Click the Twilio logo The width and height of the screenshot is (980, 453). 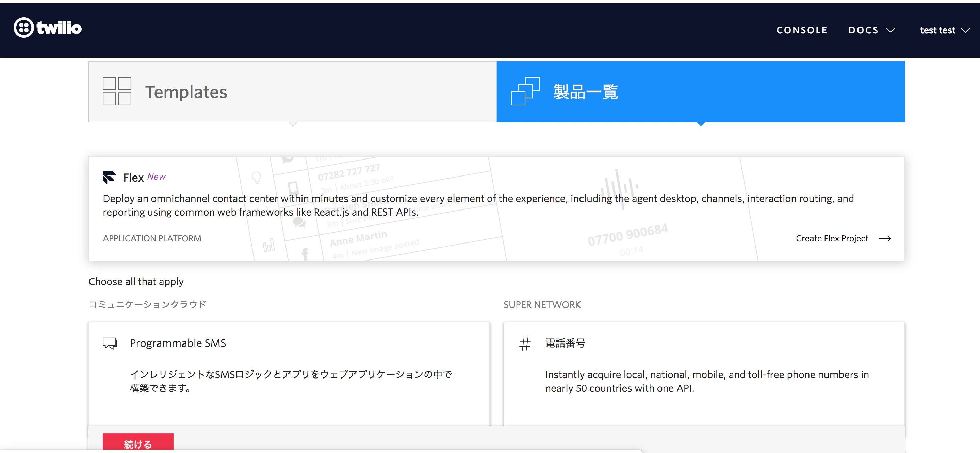point(48,28)
